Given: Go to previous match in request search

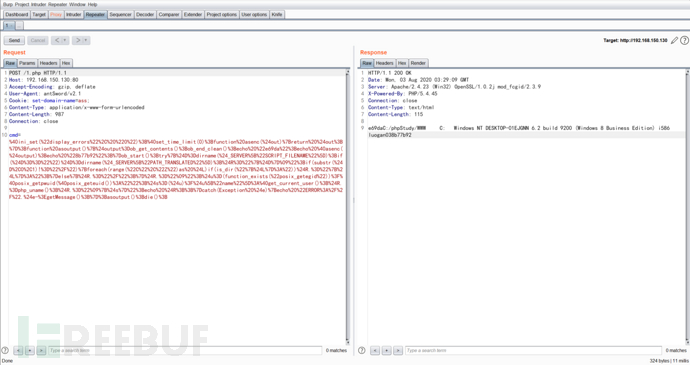Looking at the screenshot, I should (18, 350).
